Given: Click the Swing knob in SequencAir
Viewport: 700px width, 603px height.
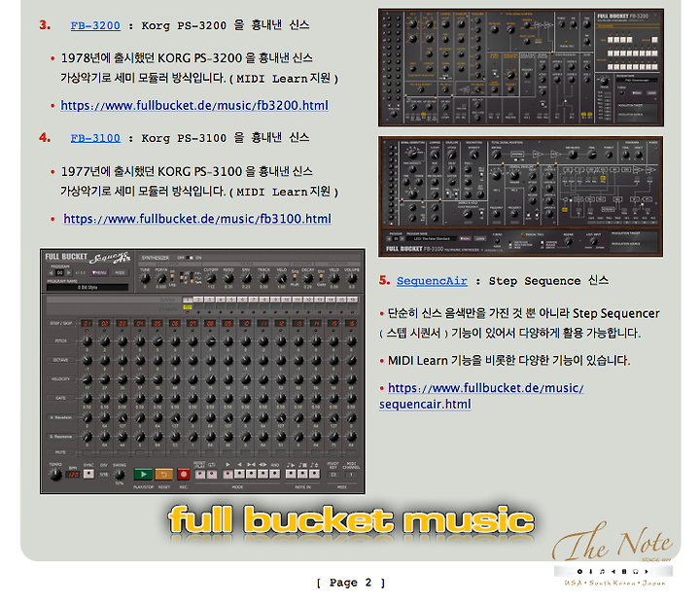Looking at the screenshot, I should pyautogui.click(x=120, y=475).
